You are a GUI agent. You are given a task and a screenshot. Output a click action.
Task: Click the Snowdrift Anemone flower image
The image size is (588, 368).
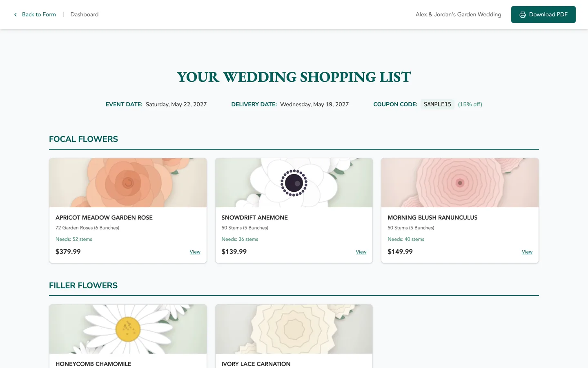click(294, 183)
